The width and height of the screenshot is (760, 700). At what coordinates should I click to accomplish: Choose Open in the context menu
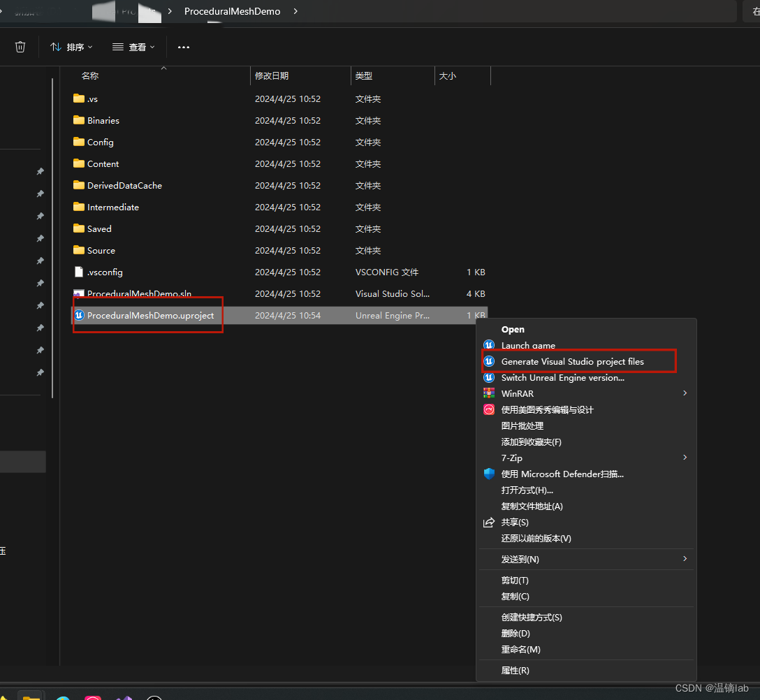(x=512, y=330)
